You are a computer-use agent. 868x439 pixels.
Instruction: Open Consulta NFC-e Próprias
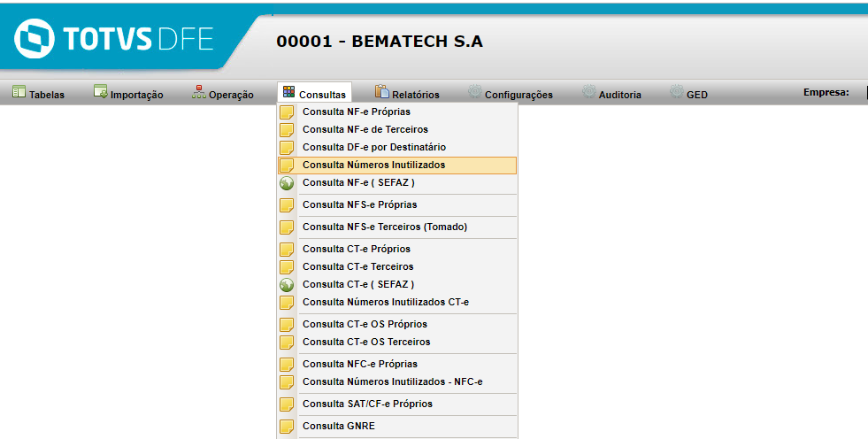[x=397, y=365]
